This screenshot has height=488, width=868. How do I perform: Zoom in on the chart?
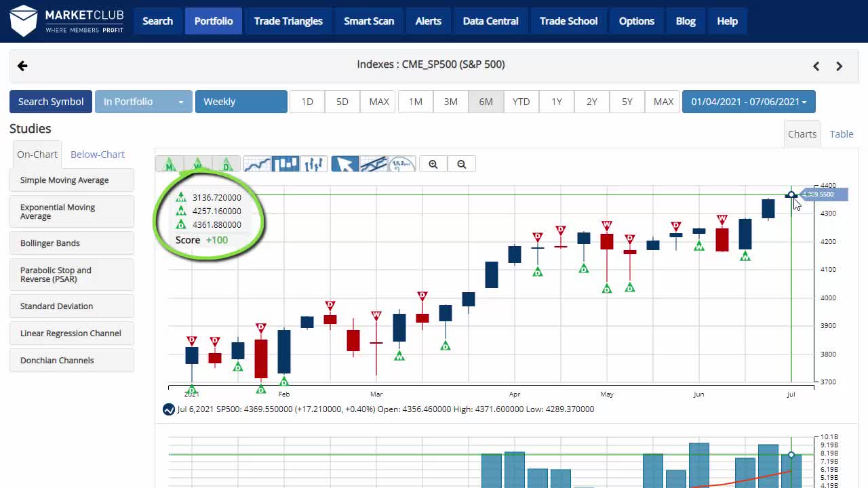pos(433,164)
